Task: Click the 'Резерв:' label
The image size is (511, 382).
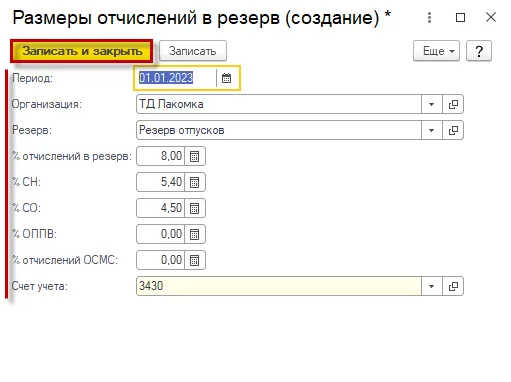Action: pos(32,130)
